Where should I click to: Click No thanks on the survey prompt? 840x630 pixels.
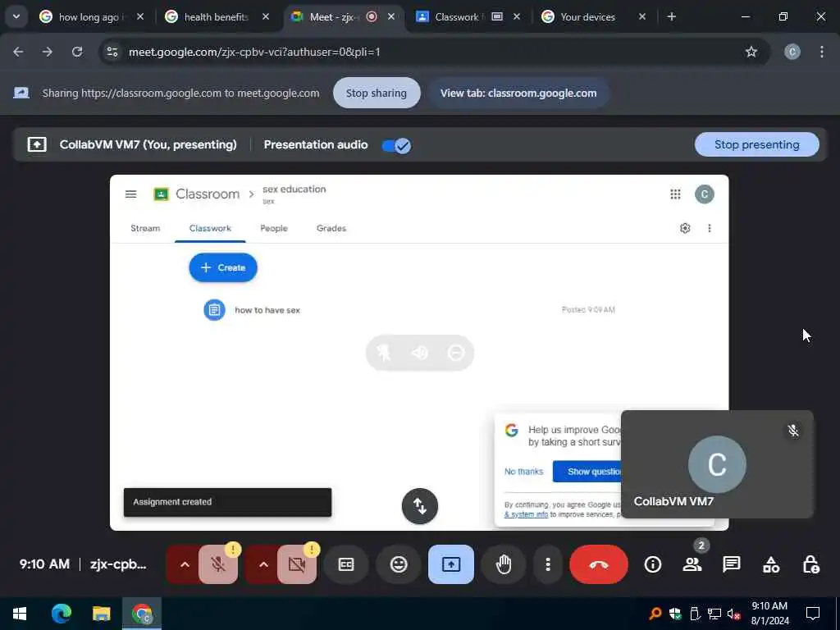tap(523, 472)
